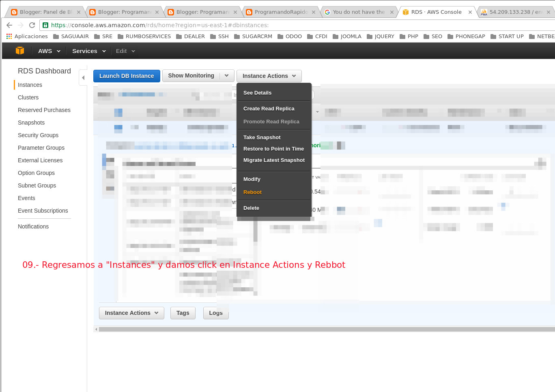Click the RDS Dashboard heading link
The width and height of the screenshot is (555, 392).
(x=44, y=71)
